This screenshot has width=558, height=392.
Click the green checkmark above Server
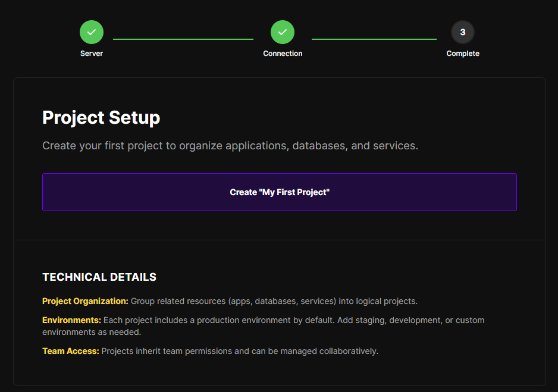(x=92, y=32)
